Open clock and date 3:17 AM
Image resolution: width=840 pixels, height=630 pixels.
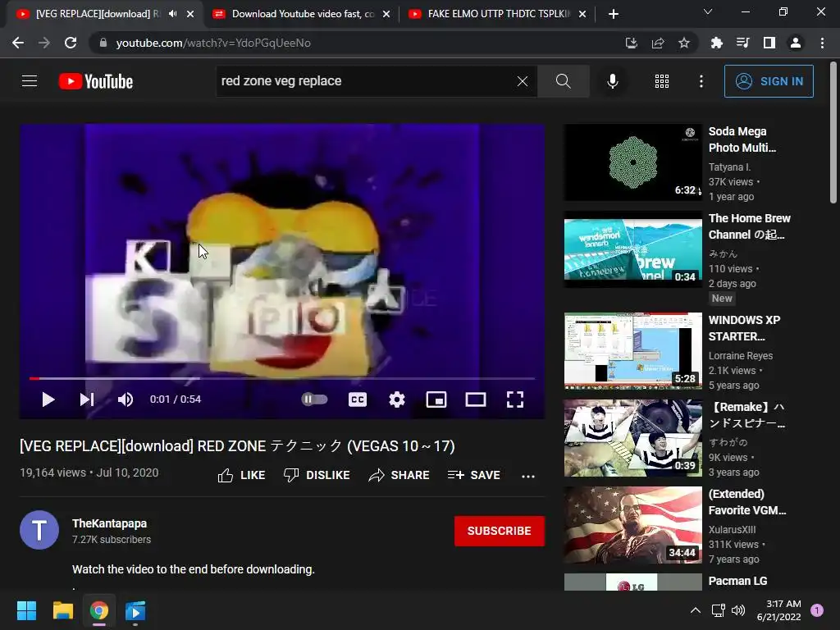[x=779, y=610]
